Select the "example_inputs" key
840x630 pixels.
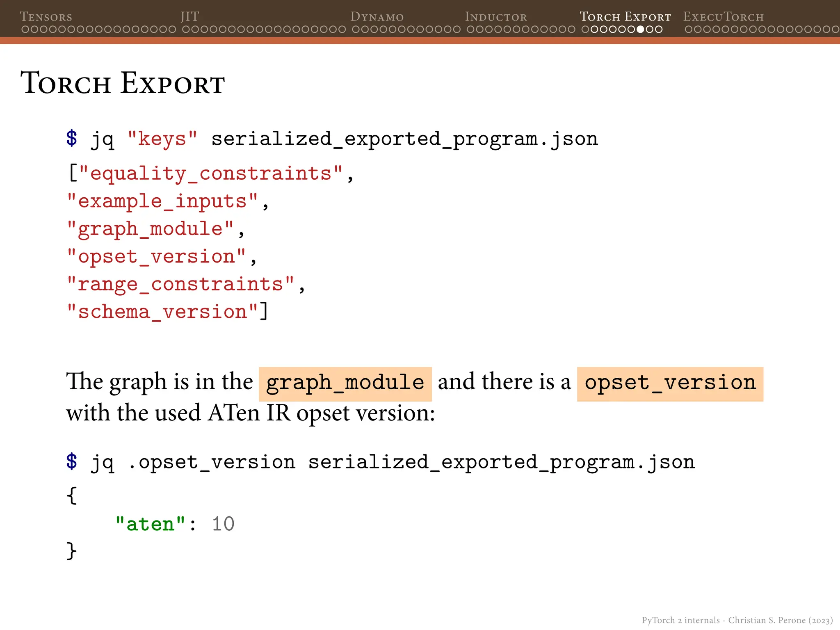[162, 201]
